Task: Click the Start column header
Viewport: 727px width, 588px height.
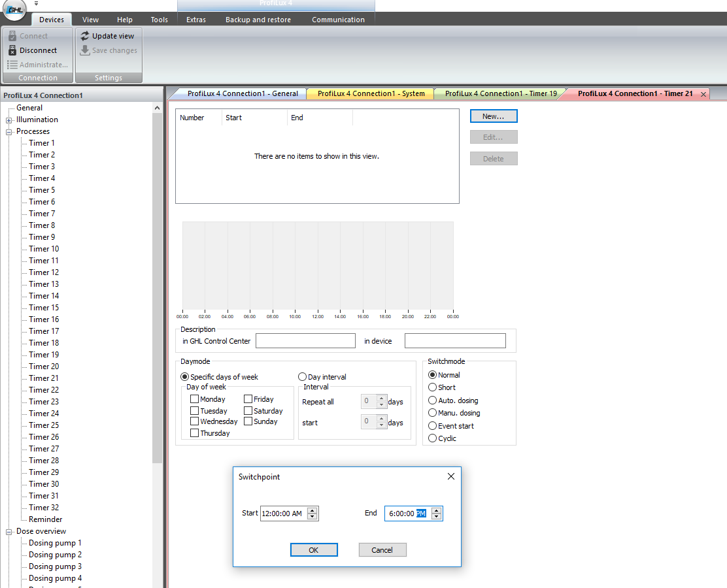Action: [254, 118]
